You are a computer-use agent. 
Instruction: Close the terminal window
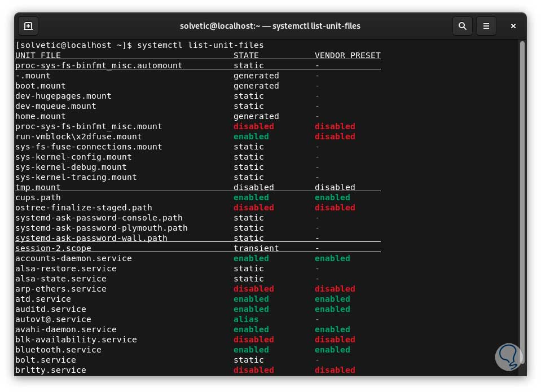tap(513, 26)
